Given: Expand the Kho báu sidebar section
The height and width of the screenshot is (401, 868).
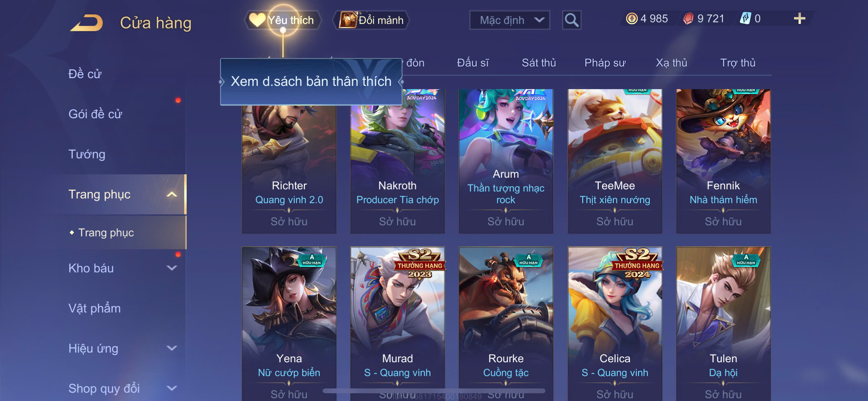Looking at the screenshot, I should coord(172,268).
